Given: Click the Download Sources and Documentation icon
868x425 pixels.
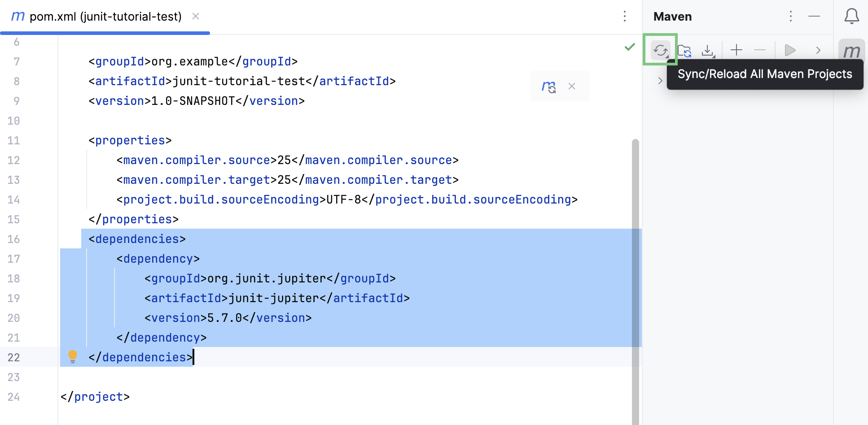Looking at the screenshot, I should [x=708, y=50].
